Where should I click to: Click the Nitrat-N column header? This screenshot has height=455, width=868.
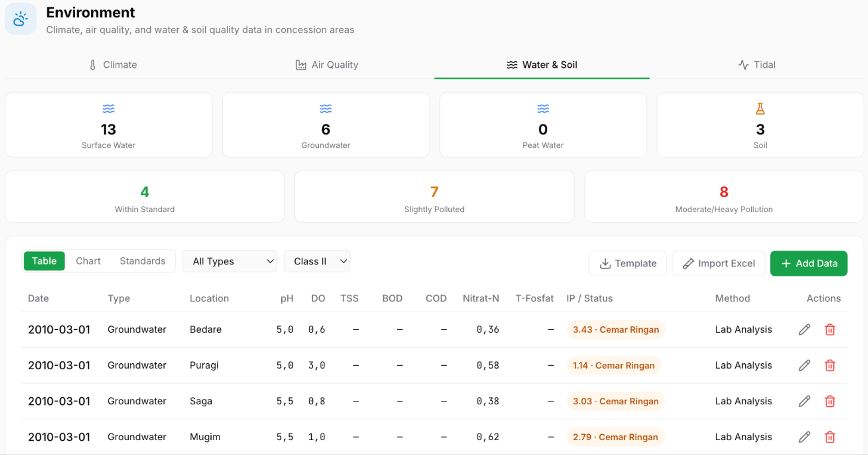481,298
